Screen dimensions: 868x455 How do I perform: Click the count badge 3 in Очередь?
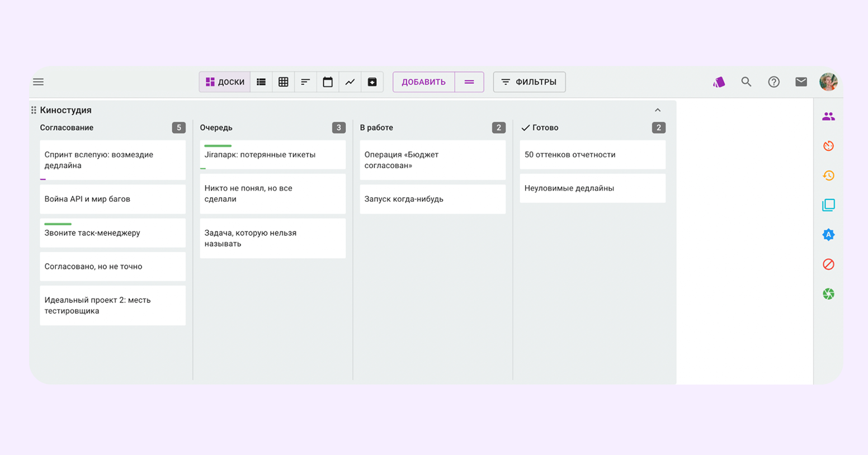[339, 127]
